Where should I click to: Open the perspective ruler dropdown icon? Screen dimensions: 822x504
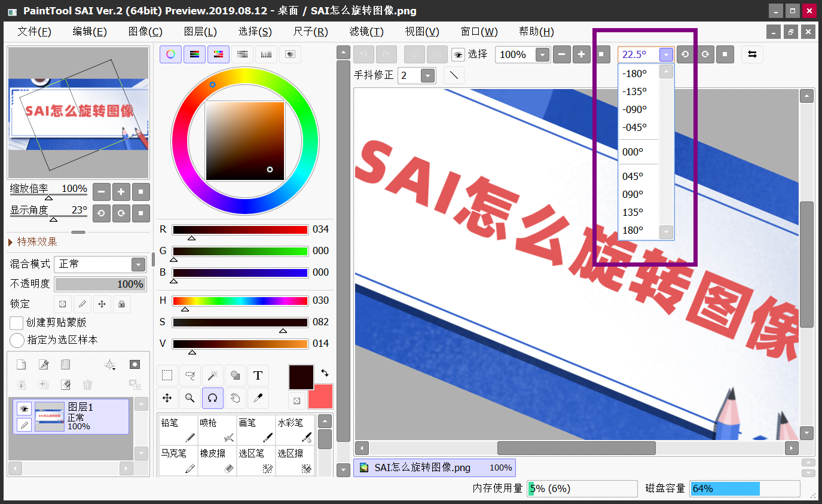(x=109, y=364)
